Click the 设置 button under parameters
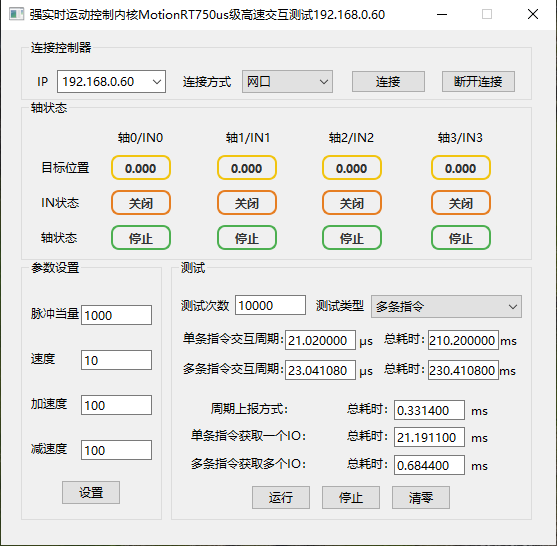This screenshot has height=546, width=557. (91, 492)
